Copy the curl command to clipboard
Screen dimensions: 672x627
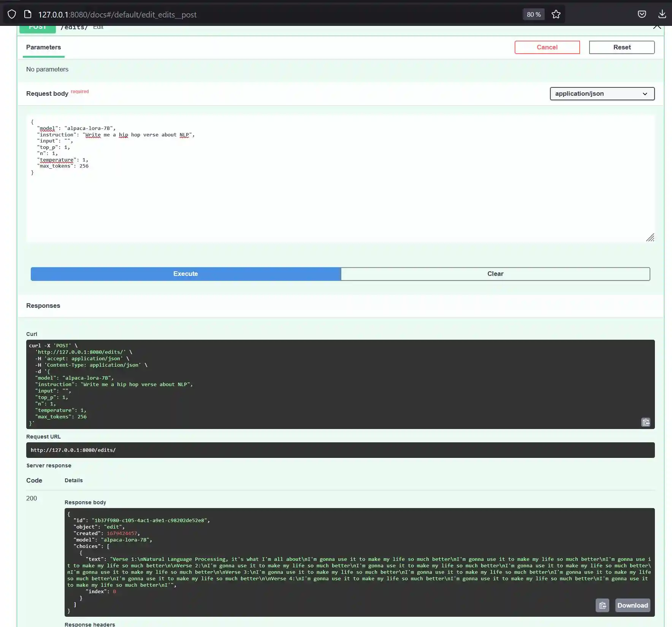click(645, 422)
